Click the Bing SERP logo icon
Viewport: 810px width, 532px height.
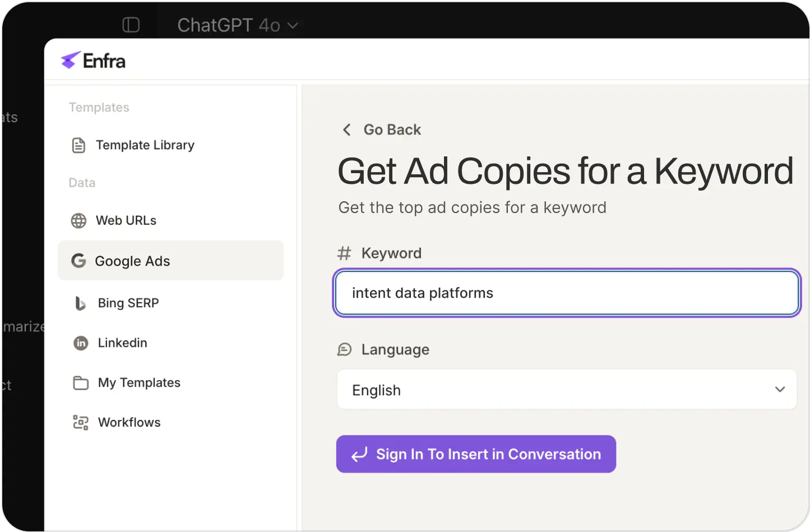coord(80,303)
